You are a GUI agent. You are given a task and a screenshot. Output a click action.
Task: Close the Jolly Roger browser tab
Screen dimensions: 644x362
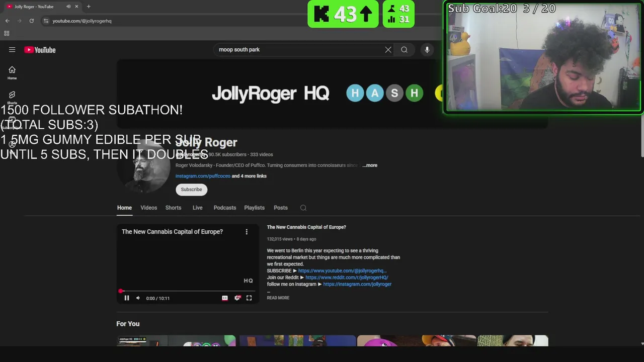click(76, 7)
